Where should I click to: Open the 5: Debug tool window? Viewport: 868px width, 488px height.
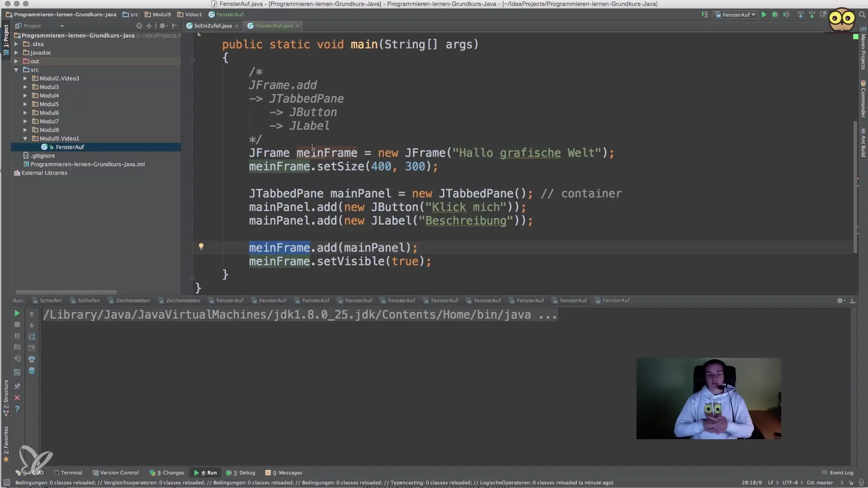241,473
